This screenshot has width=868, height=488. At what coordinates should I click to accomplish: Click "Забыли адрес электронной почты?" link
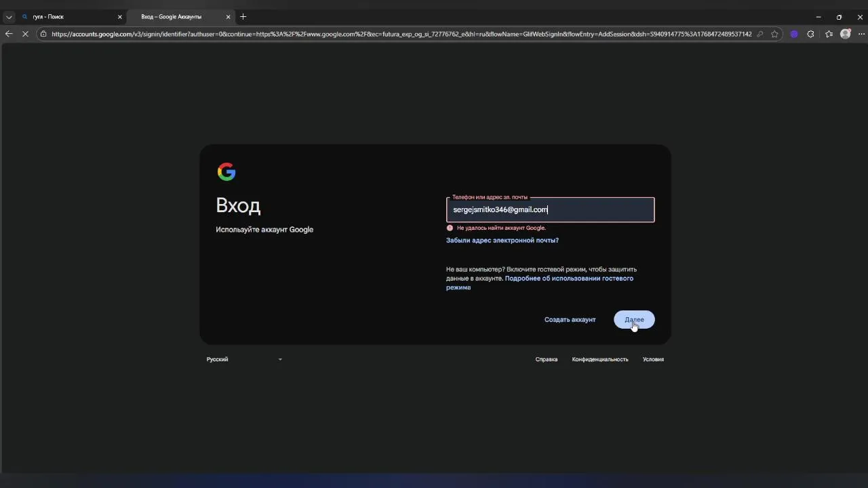[502, 240]
